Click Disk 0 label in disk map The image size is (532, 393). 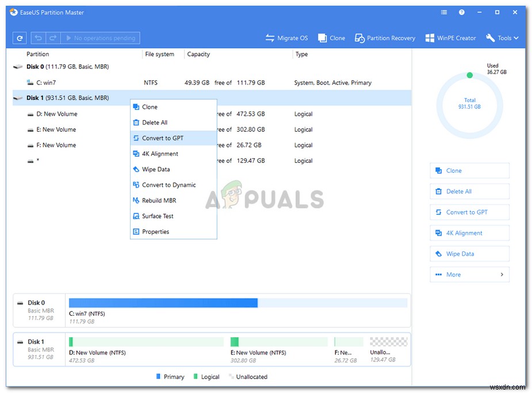(x=36, y=303)
